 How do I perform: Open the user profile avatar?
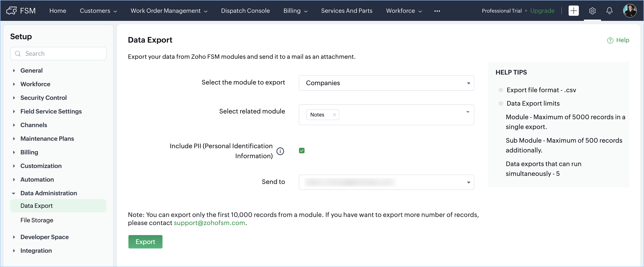coord(629,11)
